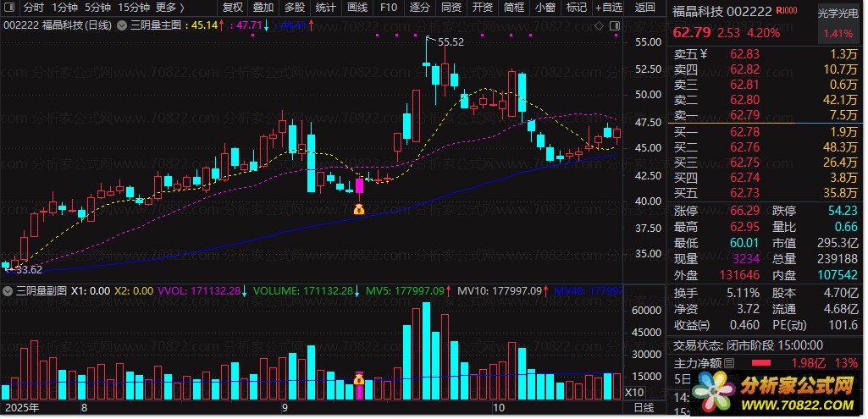This screenshot has width=868, height=419.
Task: Click the money bag signal on the candlestick chart
Action: [359, 209]
